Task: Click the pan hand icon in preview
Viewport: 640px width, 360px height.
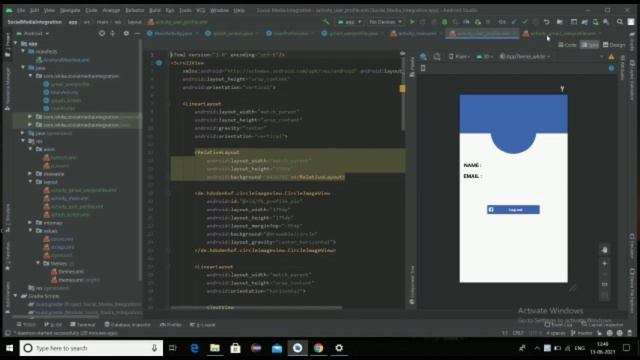Action: 604,250
